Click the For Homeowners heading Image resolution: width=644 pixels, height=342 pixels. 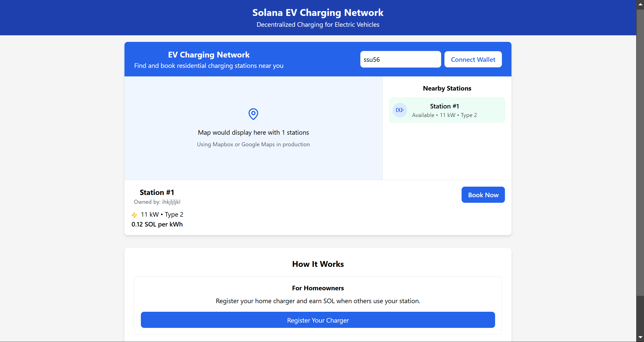[x=318, y=288]
